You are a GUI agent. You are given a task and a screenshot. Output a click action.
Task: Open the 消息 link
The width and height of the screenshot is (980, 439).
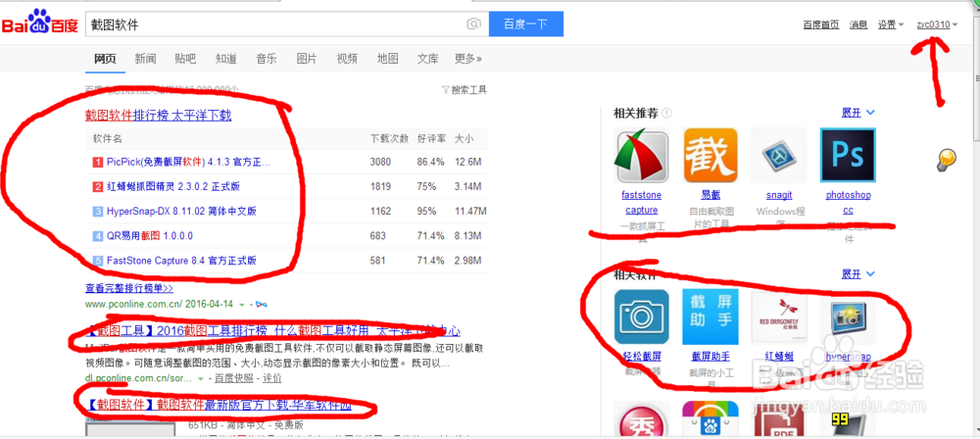coord(858,25)
